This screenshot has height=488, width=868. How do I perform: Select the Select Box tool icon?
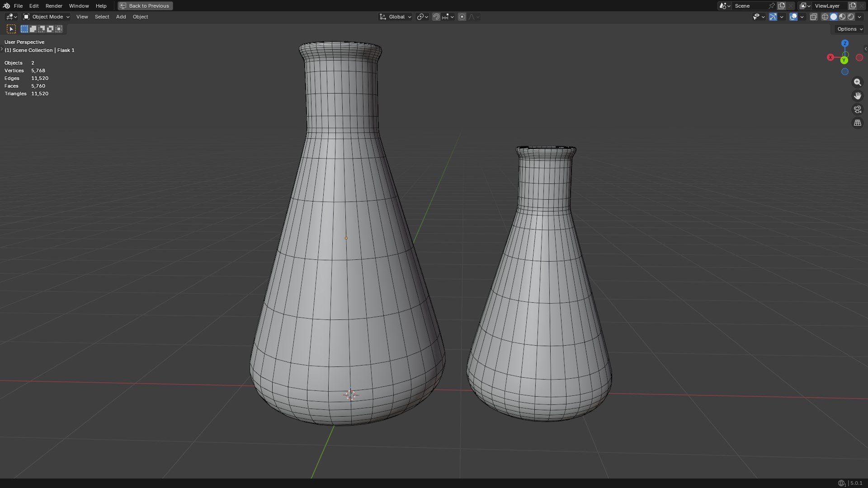[11, 29]
